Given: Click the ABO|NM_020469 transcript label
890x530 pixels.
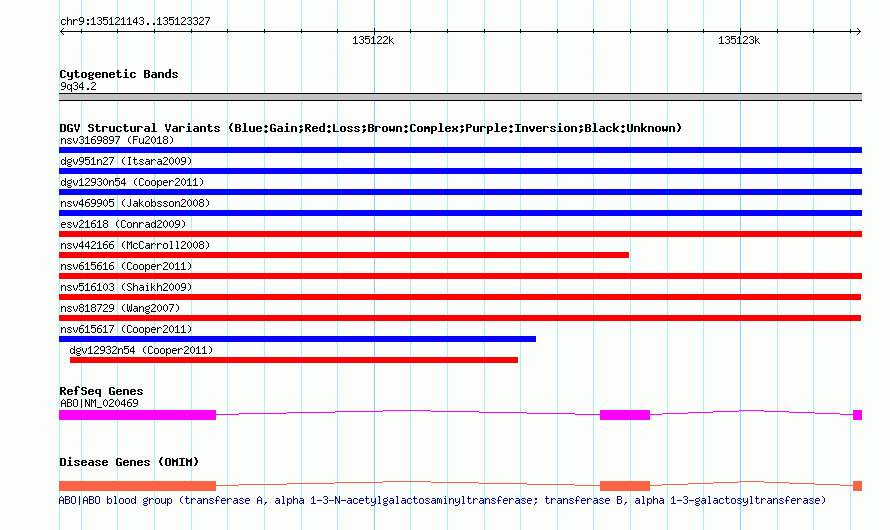Looking at the screenshot, I should pos(99,403).
